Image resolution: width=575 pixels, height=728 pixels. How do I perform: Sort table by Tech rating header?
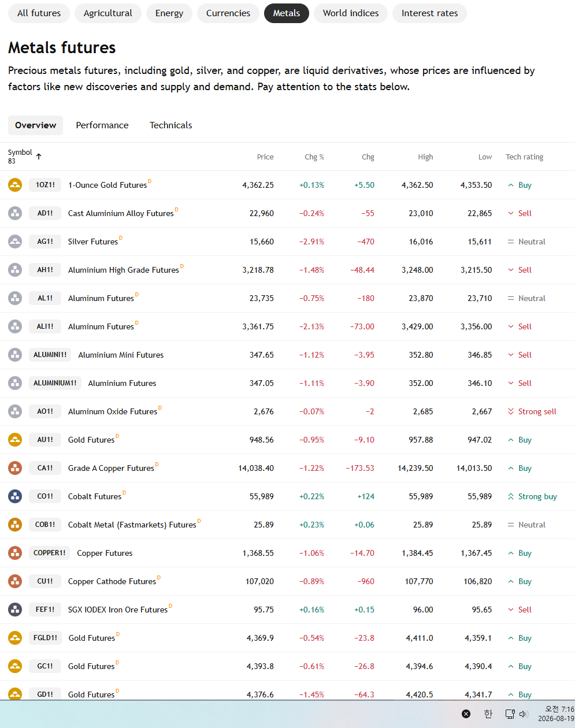pos(524,157)
